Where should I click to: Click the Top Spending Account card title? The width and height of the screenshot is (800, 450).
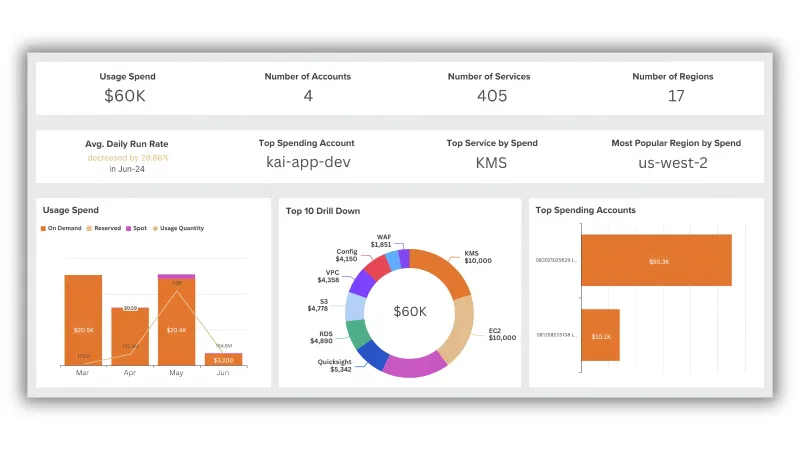pyautogui.click(x=307, y=143)
